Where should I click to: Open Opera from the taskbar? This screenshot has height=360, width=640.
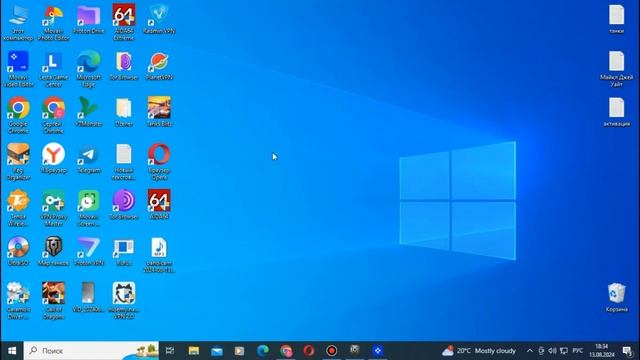coord(309,351)
